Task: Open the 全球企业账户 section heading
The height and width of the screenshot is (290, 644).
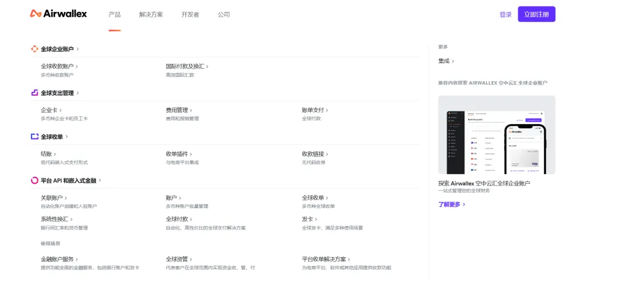Action: point(60,49)
